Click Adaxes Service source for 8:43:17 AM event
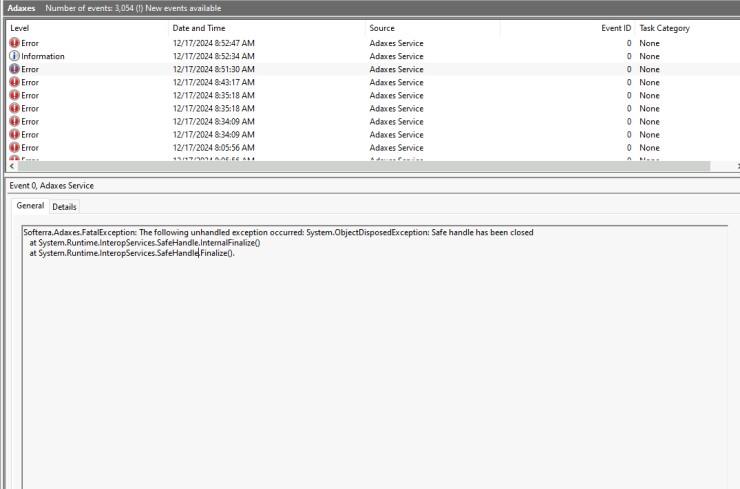This screenshot has height=489, width=740. pos(396,82)
